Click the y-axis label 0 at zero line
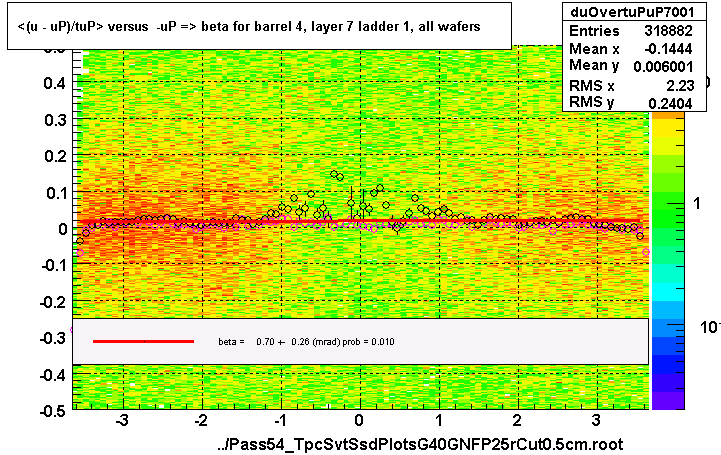Image resolution: width=721 pixels, height=455 pixels. (x=63, y=229)
